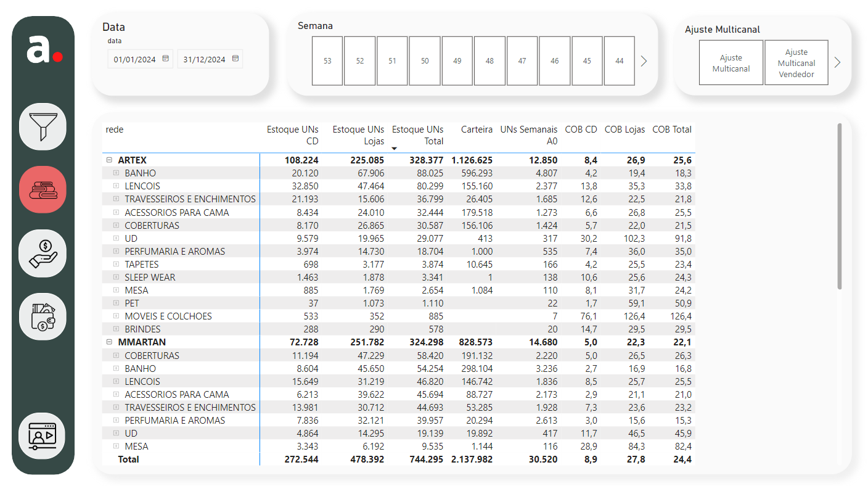Sort by UNs Semanais A0 column header

pos(528,135)
